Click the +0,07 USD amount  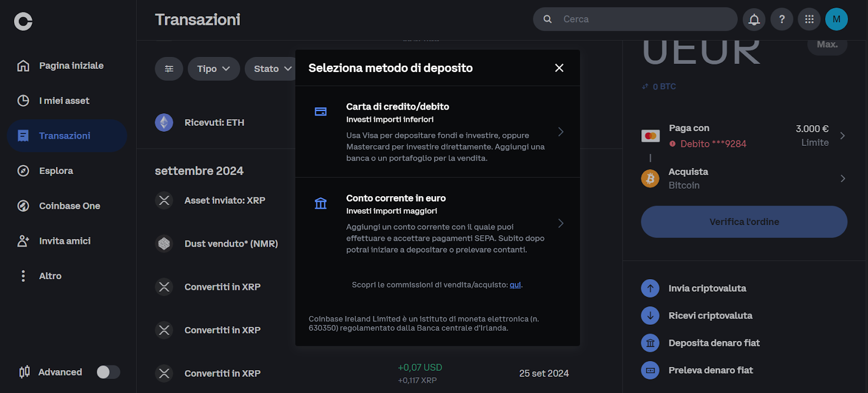[x=420, y=368]
